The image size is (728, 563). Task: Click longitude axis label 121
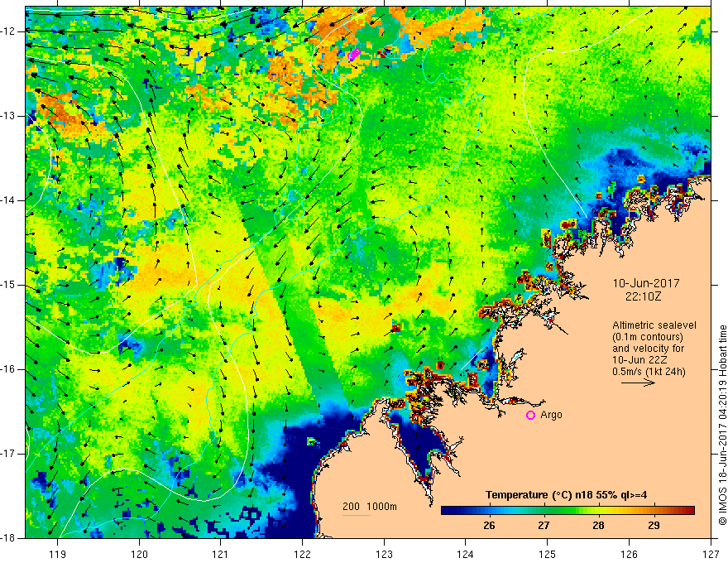click(220, 554)
